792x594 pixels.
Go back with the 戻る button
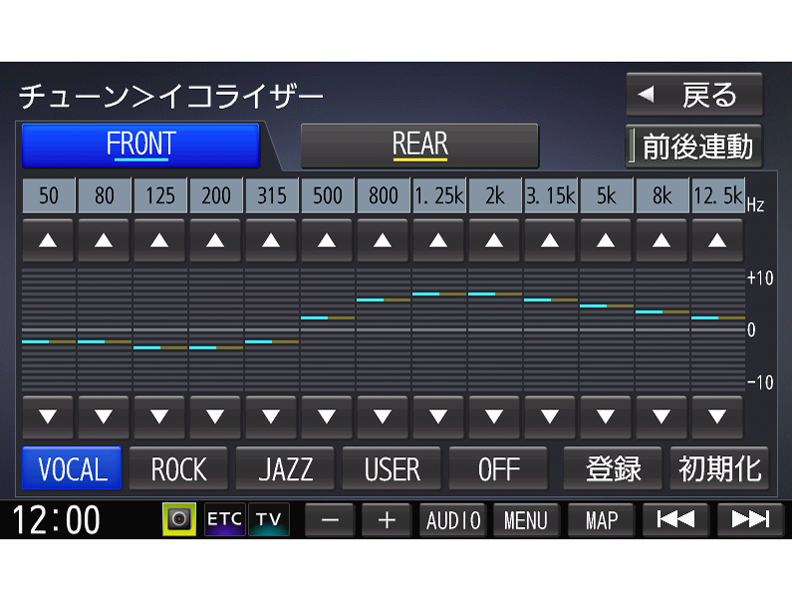pyautogui.click(x=694, y=95)
